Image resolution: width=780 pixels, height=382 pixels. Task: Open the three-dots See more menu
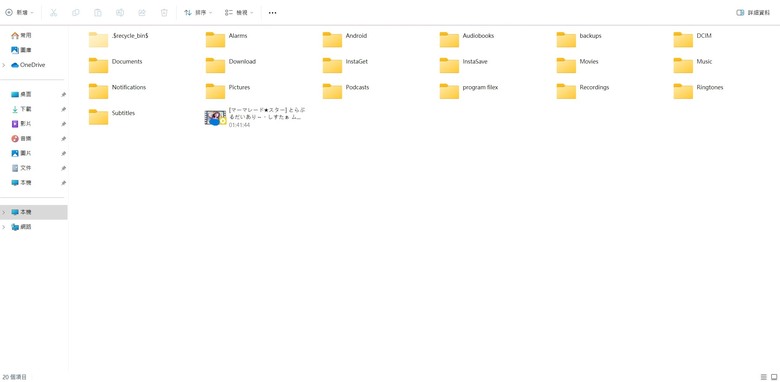(273, 12)
